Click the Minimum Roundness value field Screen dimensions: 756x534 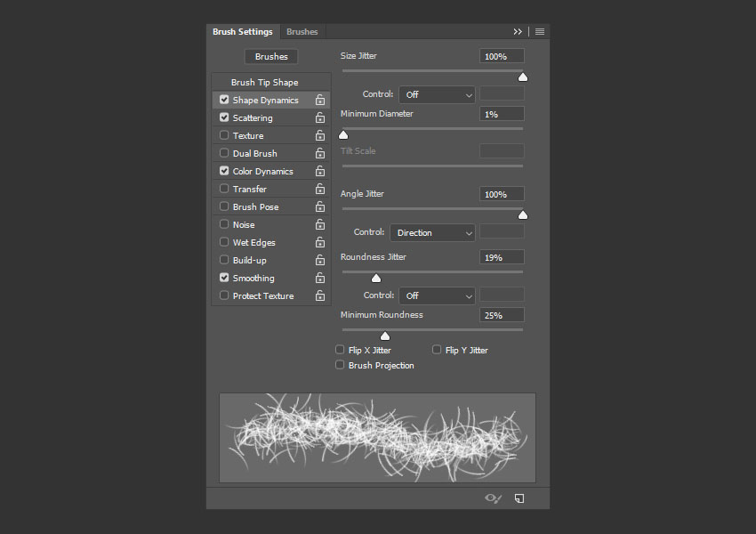[x=502, y=315]
